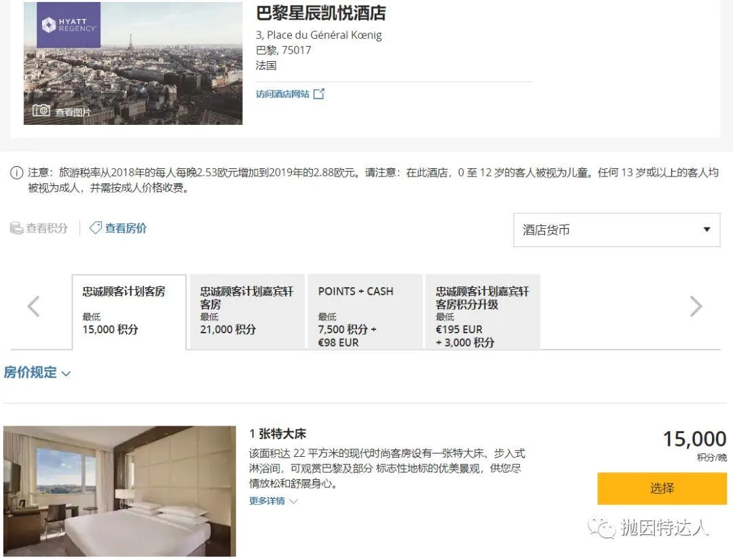Click the price tag icon beside 查看房价
The height and width of the screenshot is (560, 733).
coord(96,228)
